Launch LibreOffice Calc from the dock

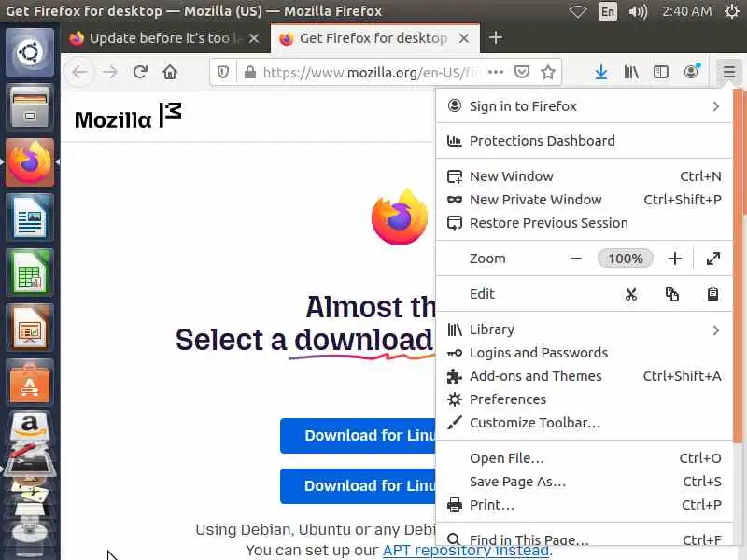(30, 273)
